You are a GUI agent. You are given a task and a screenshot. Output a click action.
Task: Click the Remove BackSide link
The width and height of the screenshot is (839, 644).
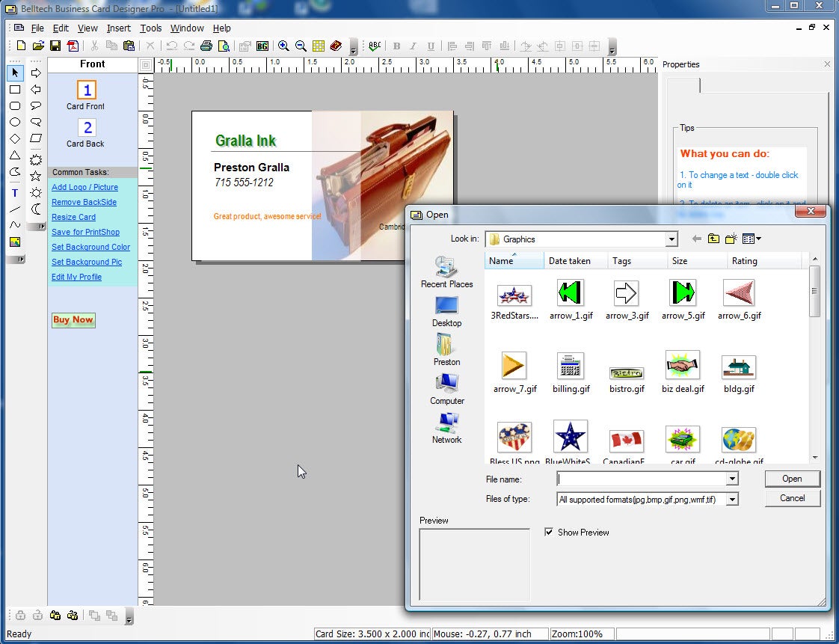click(x=84, y=202)
